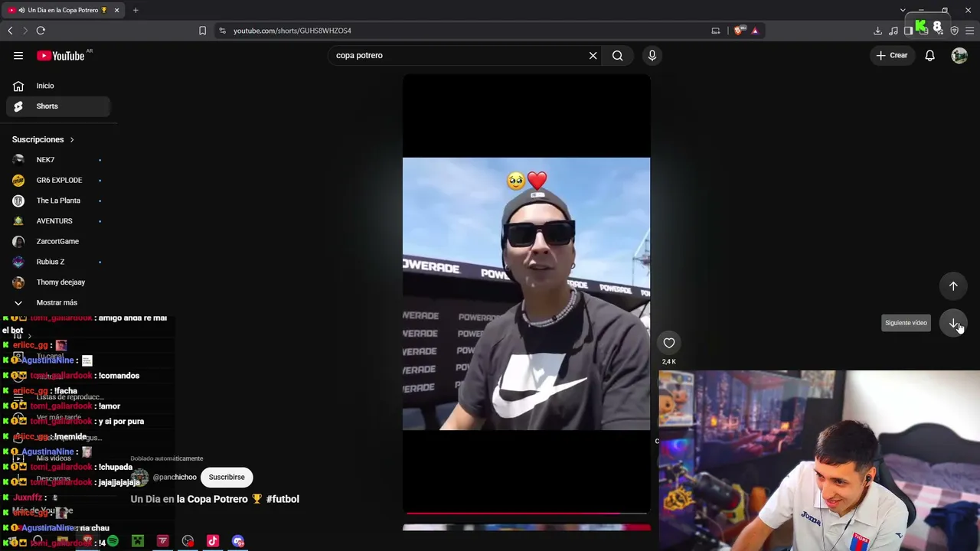980x551 pixels.
Task: Start voice search with the microphone
Action: pyautogui.click(x=652, y=55)
